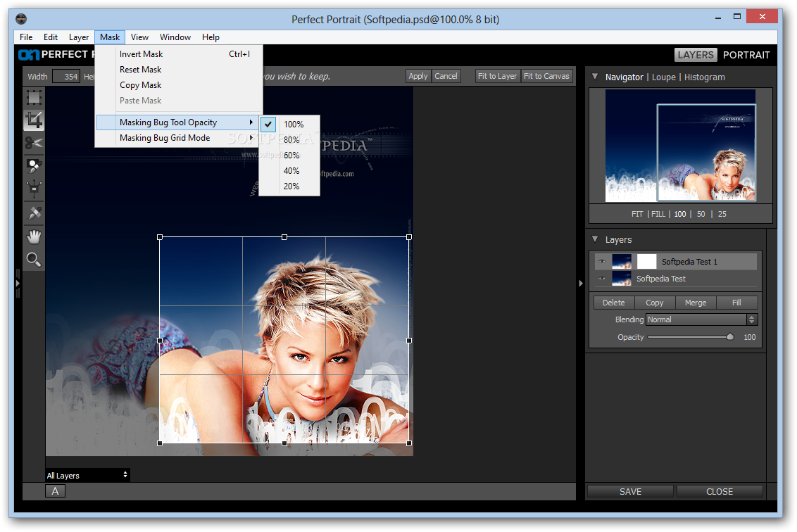
Task: Apply the crop
Action: pyautogui.click(x=418, y=76)
